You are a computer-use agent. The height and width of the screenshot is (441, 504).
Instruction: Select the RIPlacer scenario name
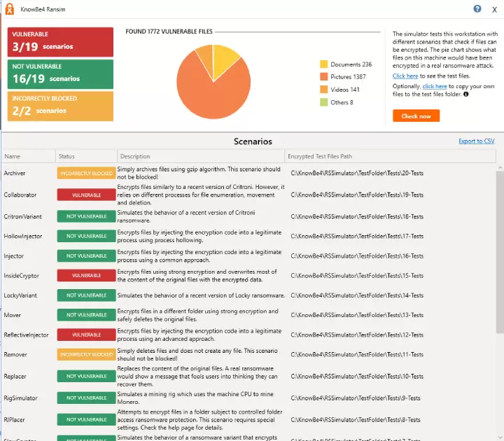[x=14, y=420]
